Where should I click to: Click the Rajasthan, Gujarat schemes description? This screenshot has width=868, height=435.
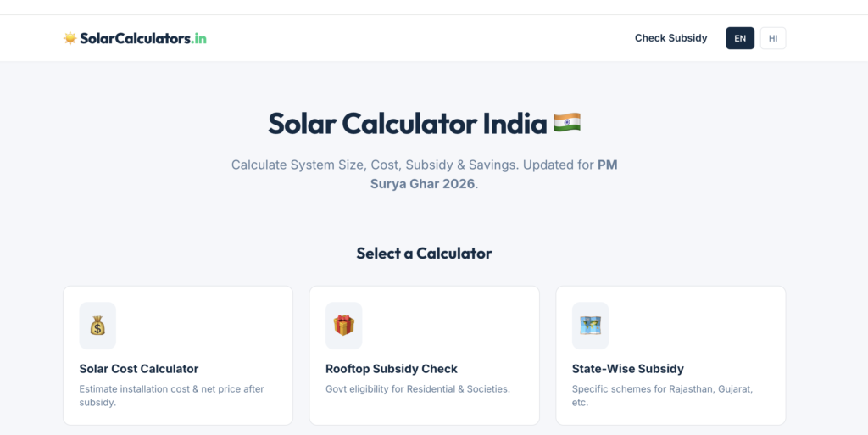(662, 395)
